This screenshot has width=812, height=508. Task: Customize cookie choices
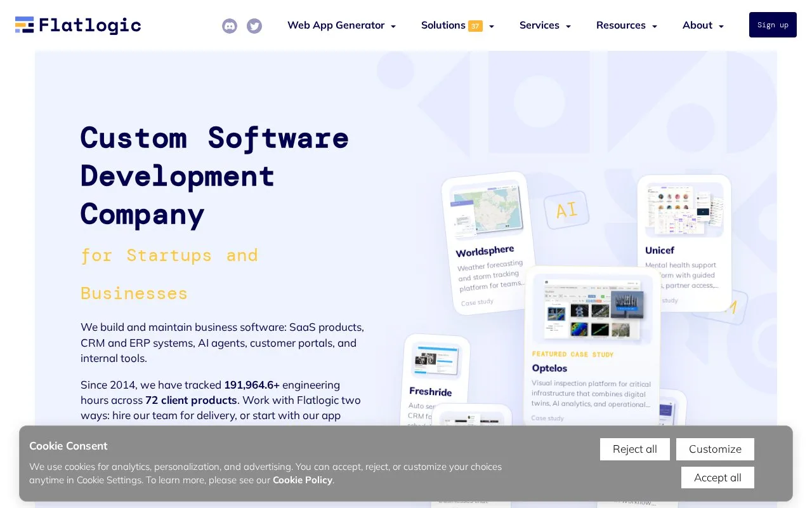click(715, 449)
